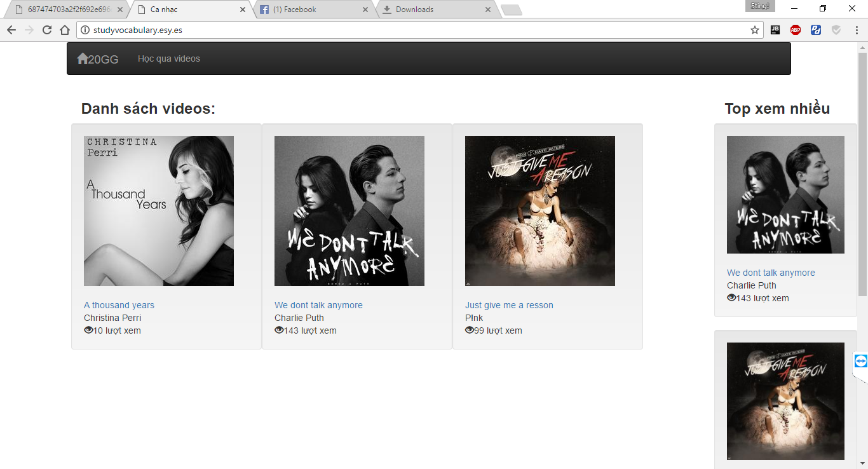The height and width of the screenshot is (469, 868).
Task: Bookmark this page with the star icon
Action: tap(755, 30)
